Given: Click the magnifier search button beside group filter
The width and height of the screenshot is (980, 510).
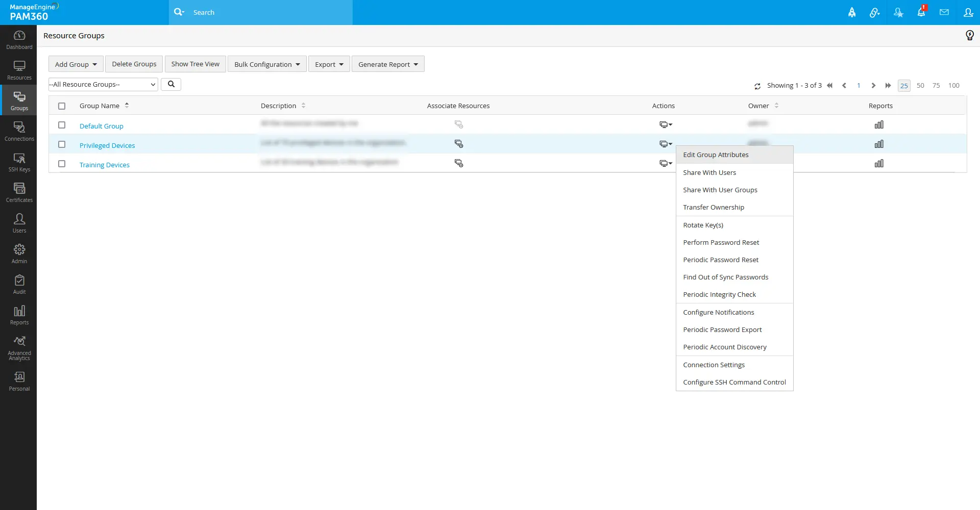Looking at the screenshot, I should 171,85.
